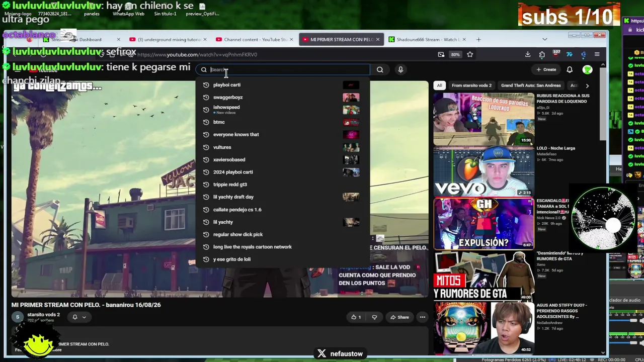Show more filter chips with right arrow

point(587,85)
